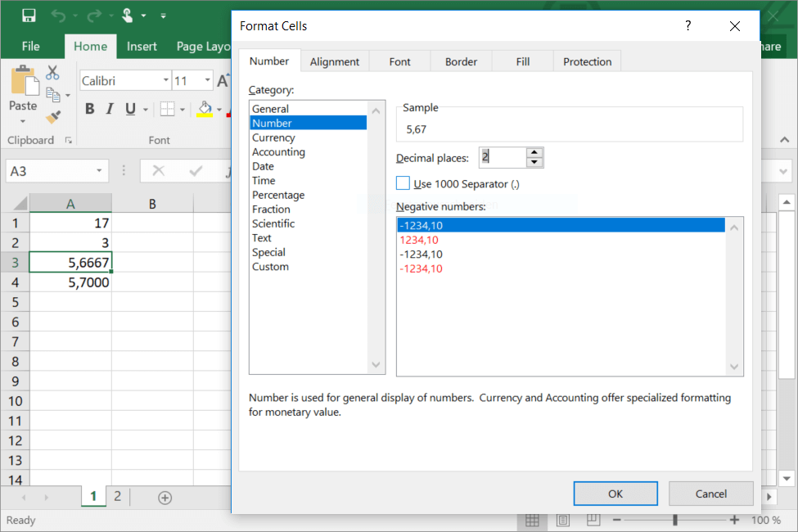Select Currency in the Category list

click(x=273, y=137)
